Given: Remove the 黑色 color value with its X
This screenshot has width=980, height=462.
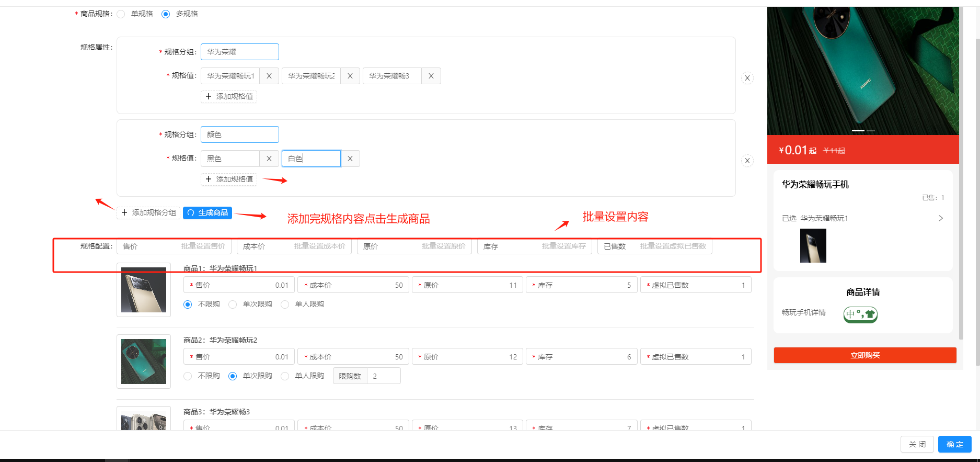Looking at the screenshot, I should click(269, 159).
